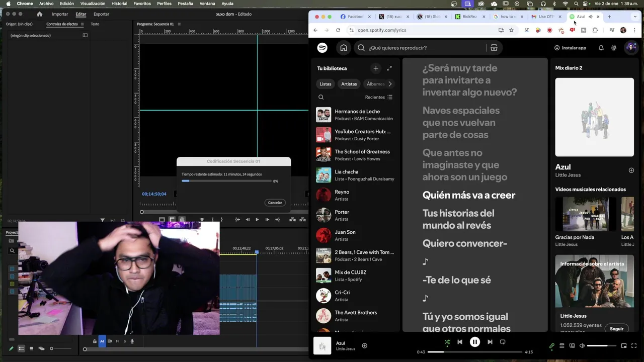
Task: Toggle repeat in Spotify player
Action: 502,342
